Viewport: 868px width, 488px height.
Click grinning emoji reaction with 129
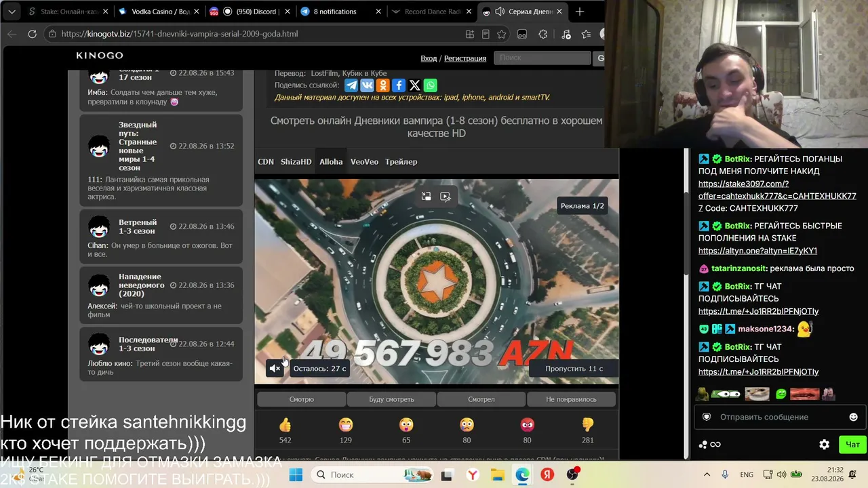click(x=346, y=425)
